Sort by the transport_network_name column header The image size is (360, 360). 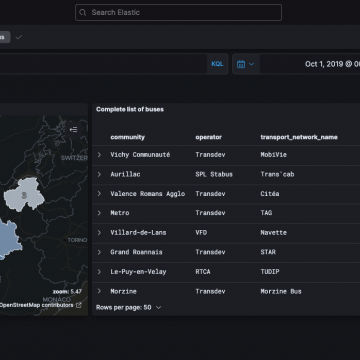[299, 137]
